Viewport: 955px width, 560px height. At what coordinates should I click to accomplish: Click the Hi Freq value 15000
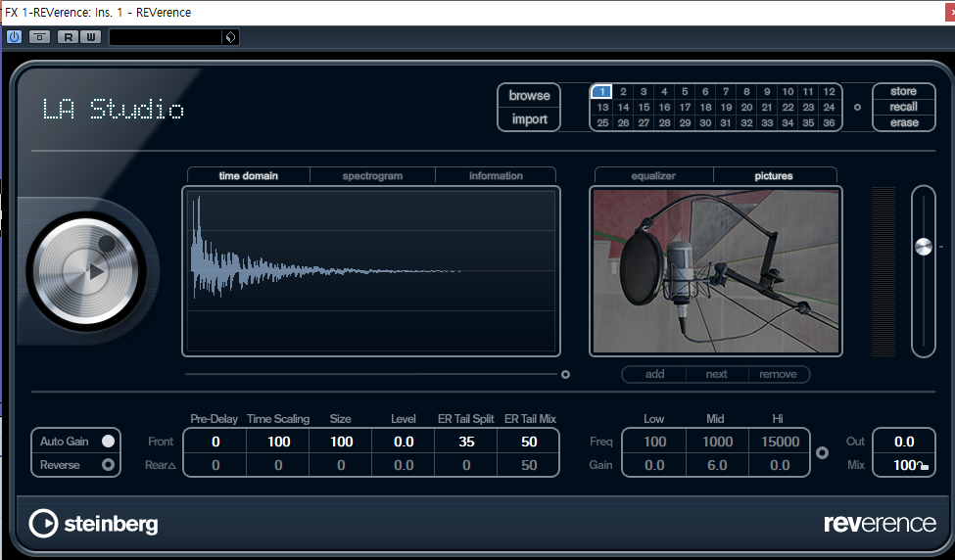[781, 442]
